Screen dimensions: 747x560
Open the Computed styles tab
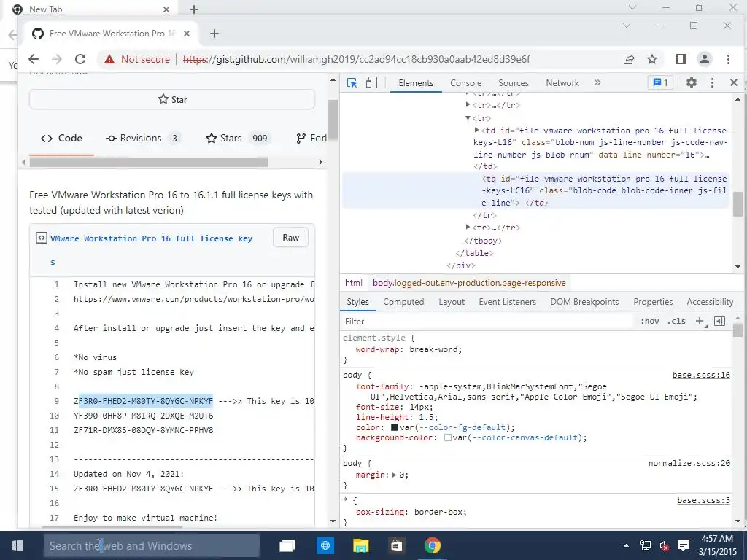click(403, 302)
